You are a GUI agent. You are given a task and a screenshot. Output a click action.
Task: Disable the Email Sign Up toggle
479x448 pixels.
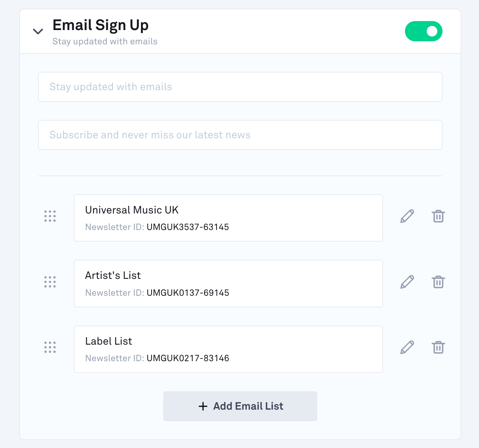[423, 31]
